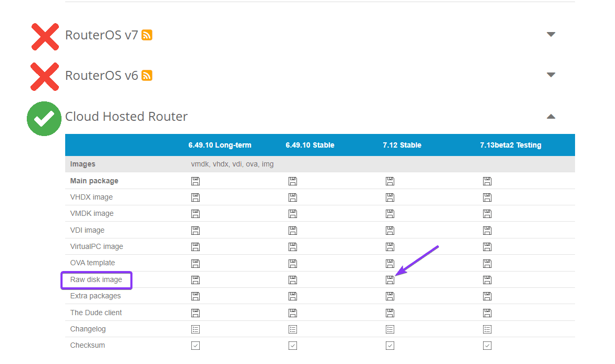Download Main package for 6.49.10 Long-term
Viewport: 615px width, 364px height.
[196, 181]
